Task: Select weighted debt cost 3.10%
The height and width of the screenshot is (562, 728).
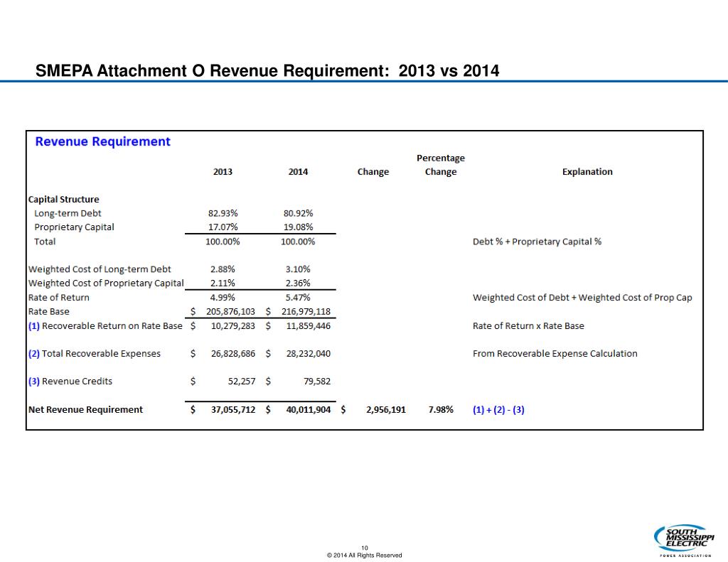Action: tap(298, 269)
